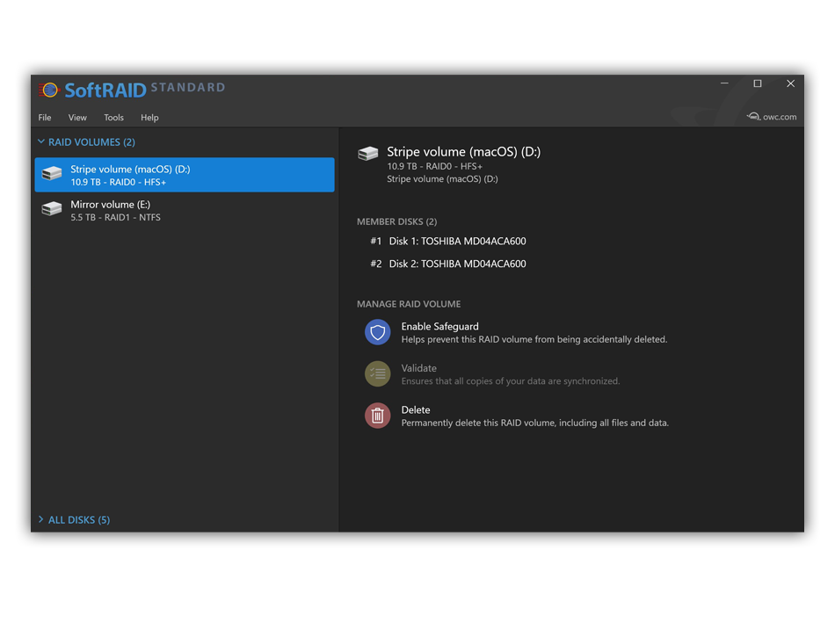This screenshot has width=835, height=644.
Task: Click the Enable Safeguard shield icon
Action: tap(378, 333)
